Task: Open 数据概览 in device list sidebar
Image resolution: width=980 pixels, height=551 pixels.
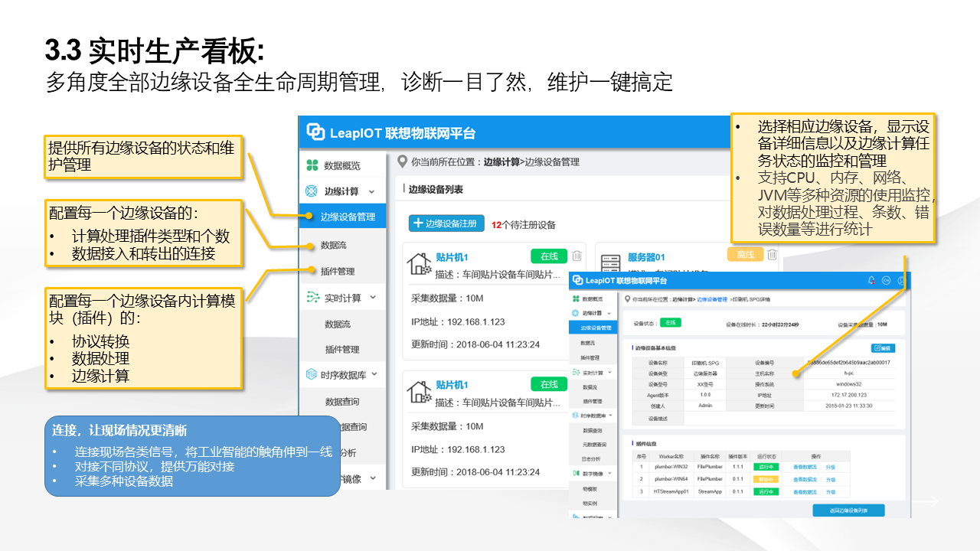Action: (342, 165)
